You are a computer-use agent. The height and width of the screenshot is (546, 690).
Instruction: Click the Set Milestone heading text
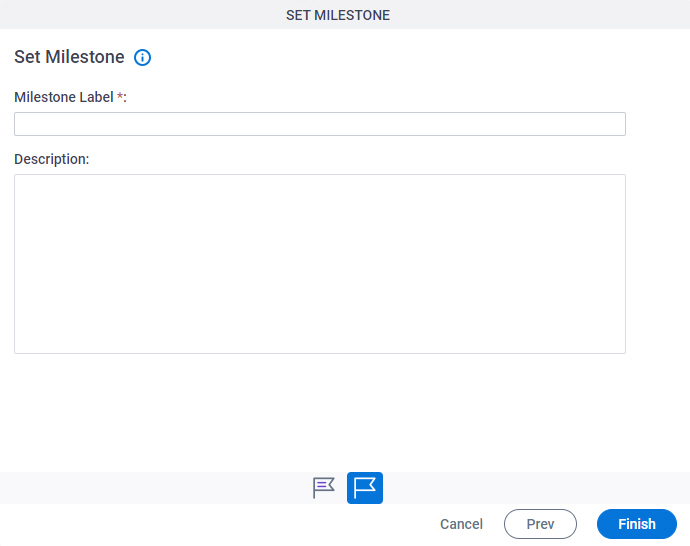tap(69, 57)
